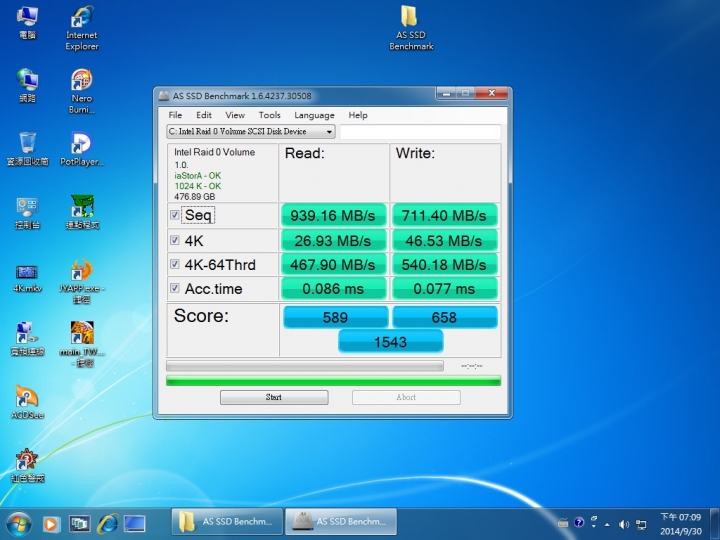This screenshot has width=720, height=540.
Task: Expand the language bar options arrow
Action: tap(594, 526)
